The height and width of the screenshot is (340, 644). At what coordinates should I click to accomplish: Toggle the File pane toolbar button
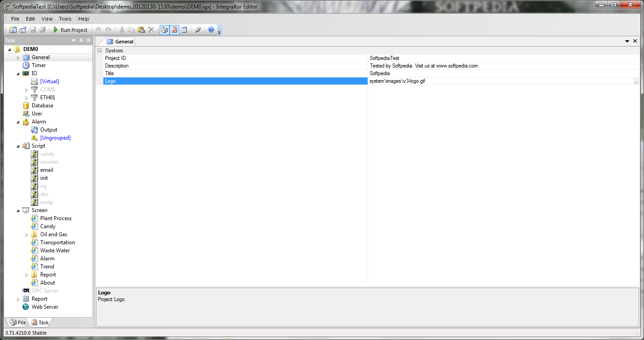[165, 30]
